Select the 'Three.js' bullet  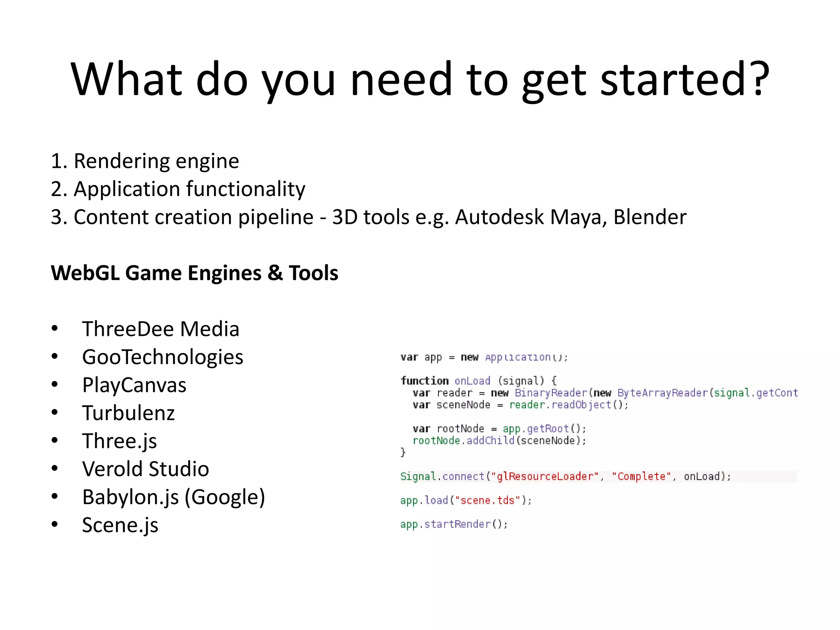[x=119, y=441]
